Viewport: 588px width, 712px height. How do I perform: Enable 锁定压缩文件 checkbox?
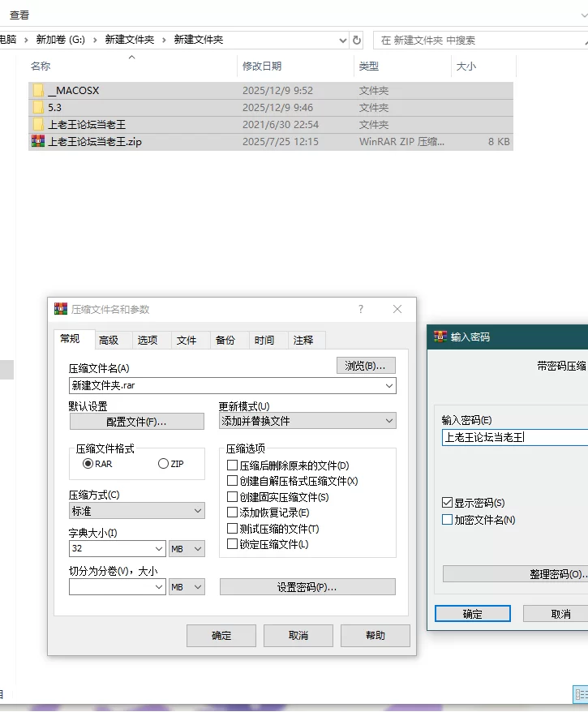(232, 544)
